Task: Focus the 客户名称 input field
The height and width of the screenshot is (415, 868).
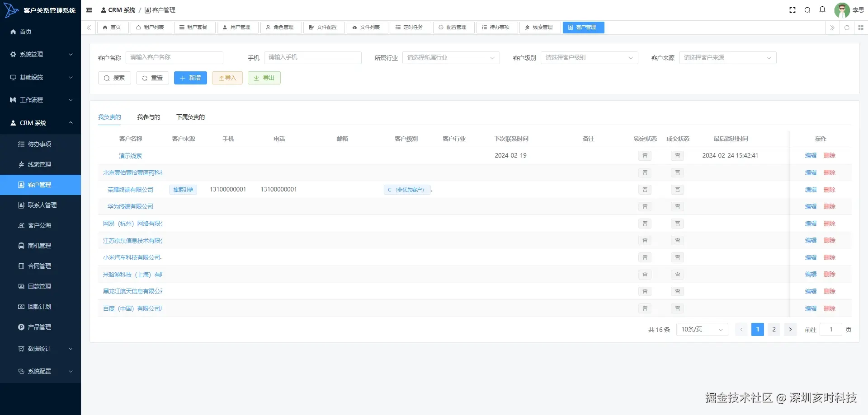Action: 175,57
